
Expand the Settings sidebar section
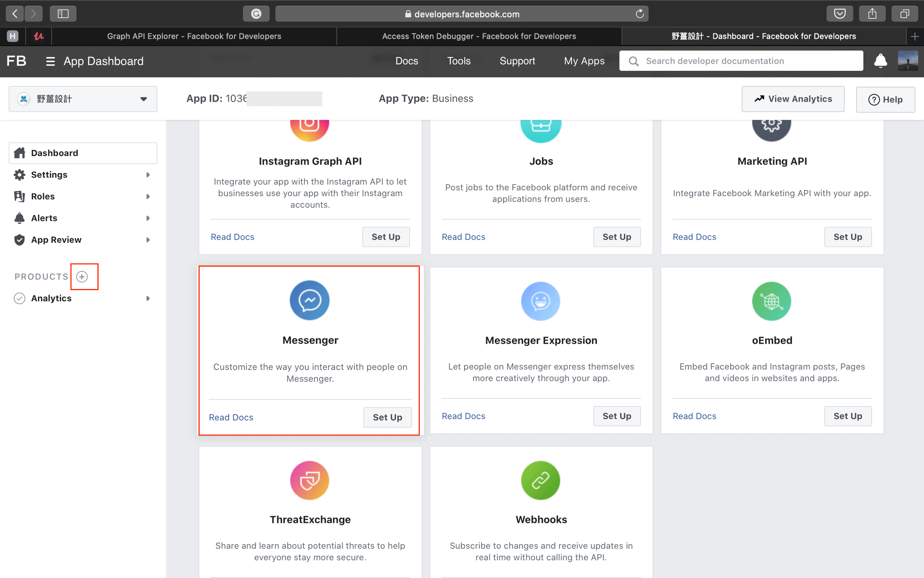(x=83, y=175)
